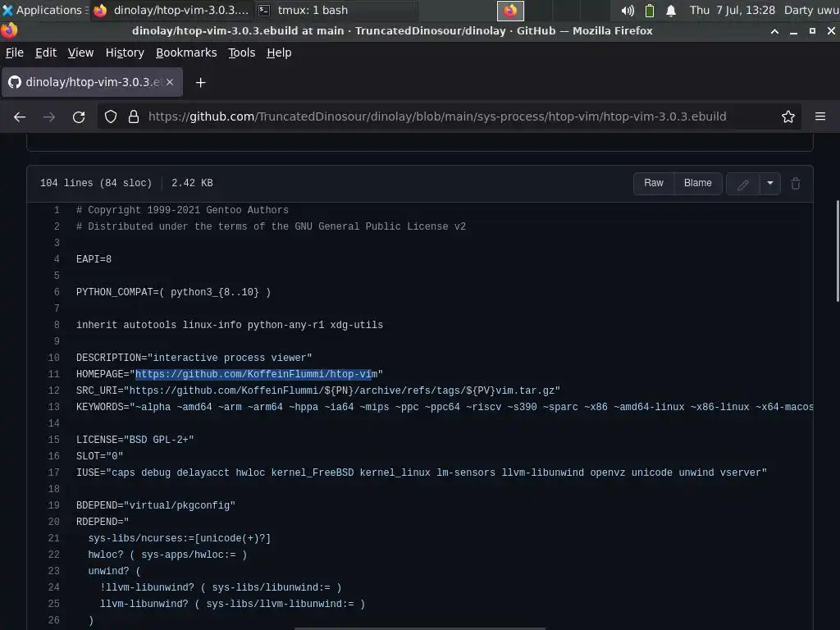840x630 pixels.
Task: Click line number 20 of the RDEPEND line
Action: pyautogui.click(x=53, y=522)
